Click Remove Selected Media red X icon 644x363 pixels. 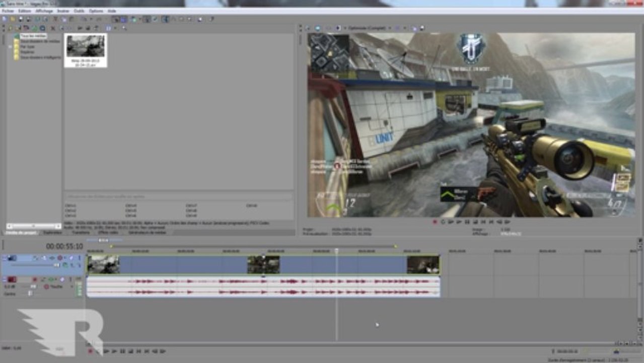53,28
